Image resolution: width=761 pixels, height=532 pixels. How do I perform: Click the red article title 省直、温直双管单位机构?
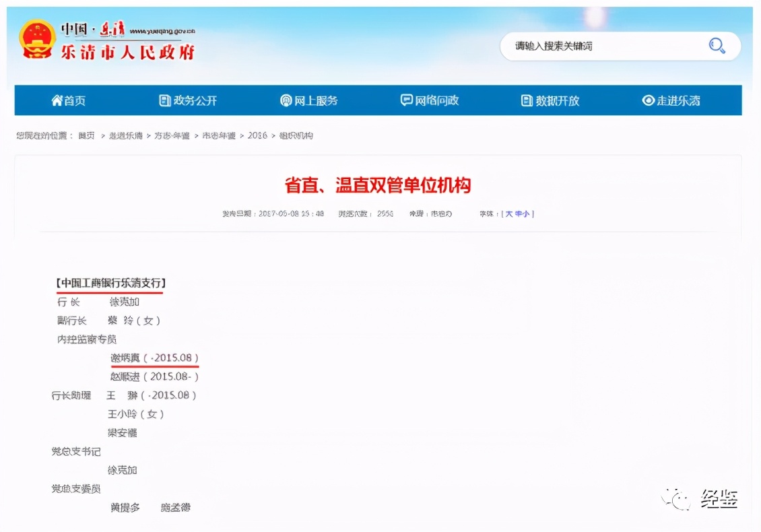380,185
